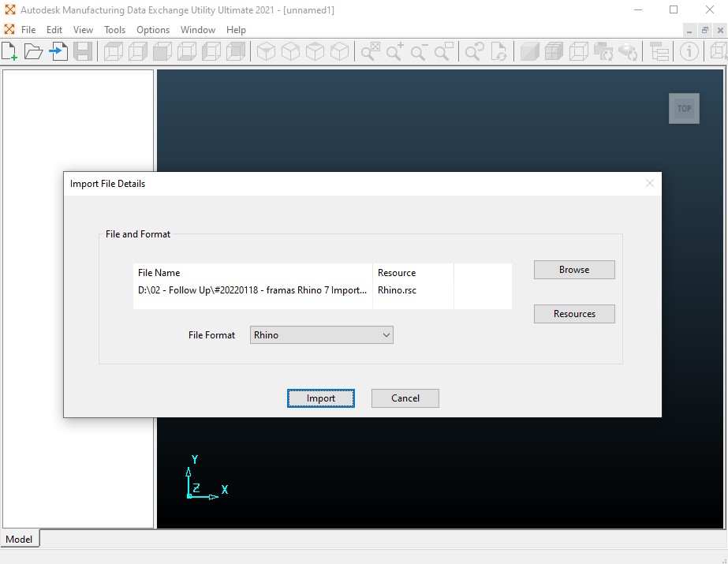
Task: Cancel the Import File Details dialog
Action: [x=405, y=398]
